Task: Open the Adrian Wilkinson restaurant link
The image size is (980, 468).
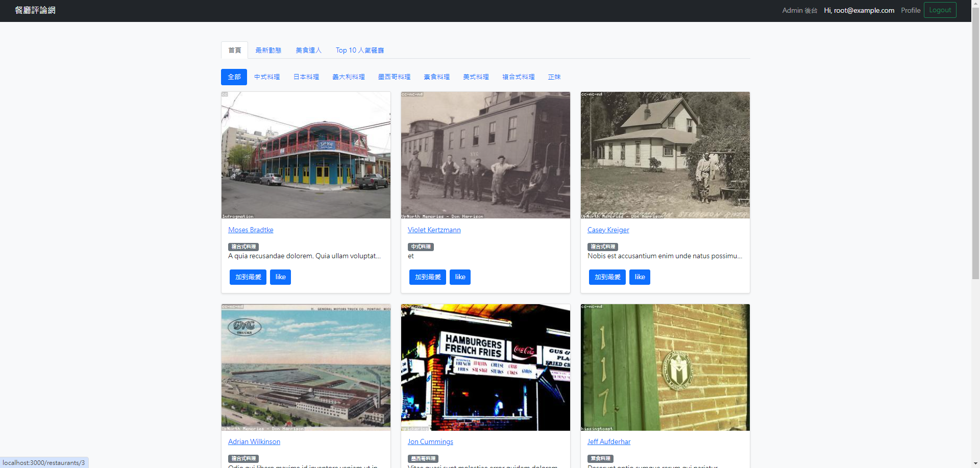Action: (x=254, y=442)
